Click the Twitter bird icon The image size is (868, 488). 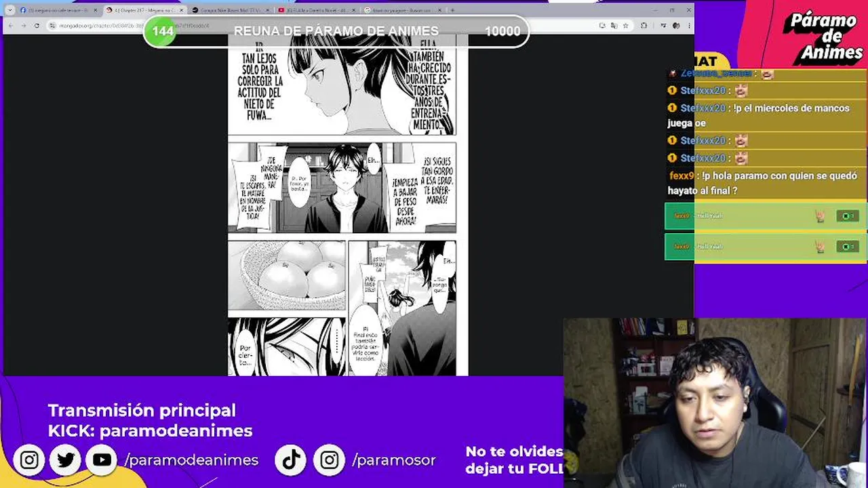pos(66,460)
